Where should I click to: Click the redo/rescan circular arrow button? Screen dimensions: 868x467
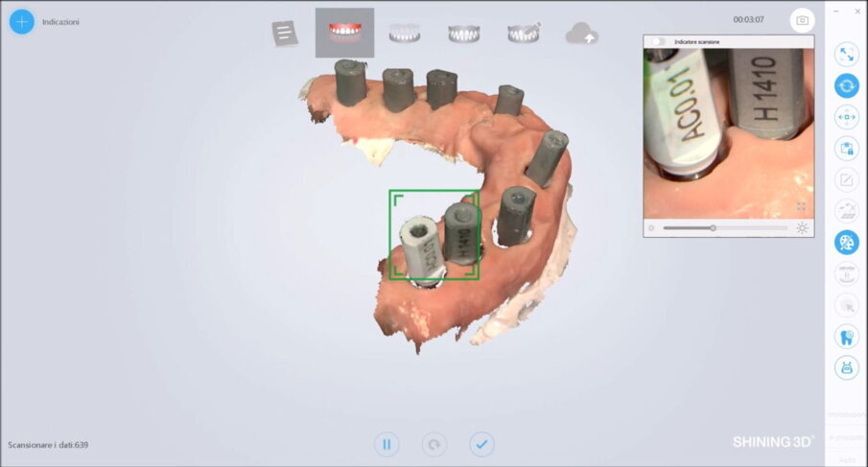coord(434,444)
